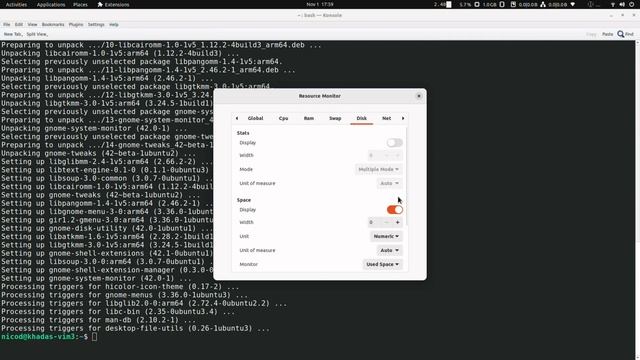Screen dimensions: 640x360
Task: Click the power icon in system tray
Action: [631, 4]
